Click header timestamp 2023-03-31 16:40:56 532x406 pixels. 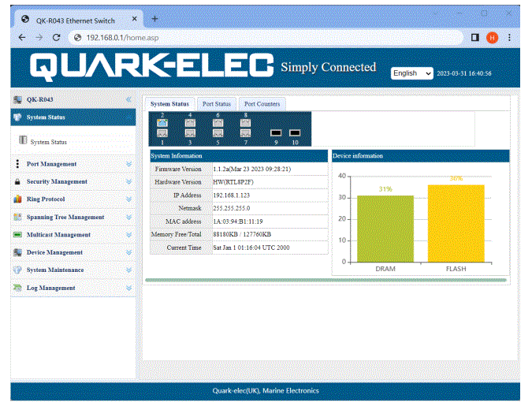(463, 73)
